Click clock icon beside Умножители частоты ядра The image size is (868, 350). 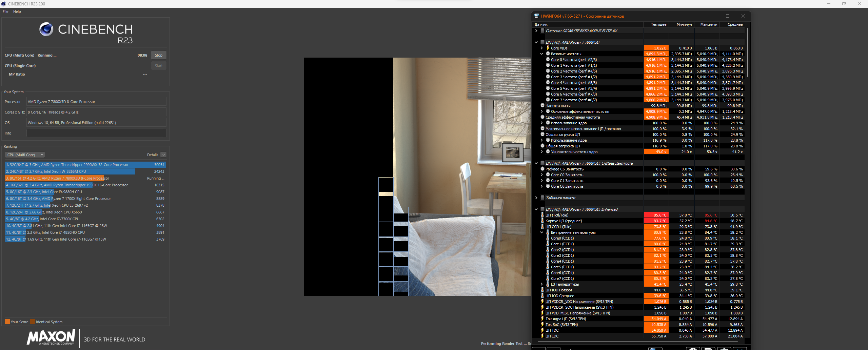pyautogui.click(x=548, y=152)
